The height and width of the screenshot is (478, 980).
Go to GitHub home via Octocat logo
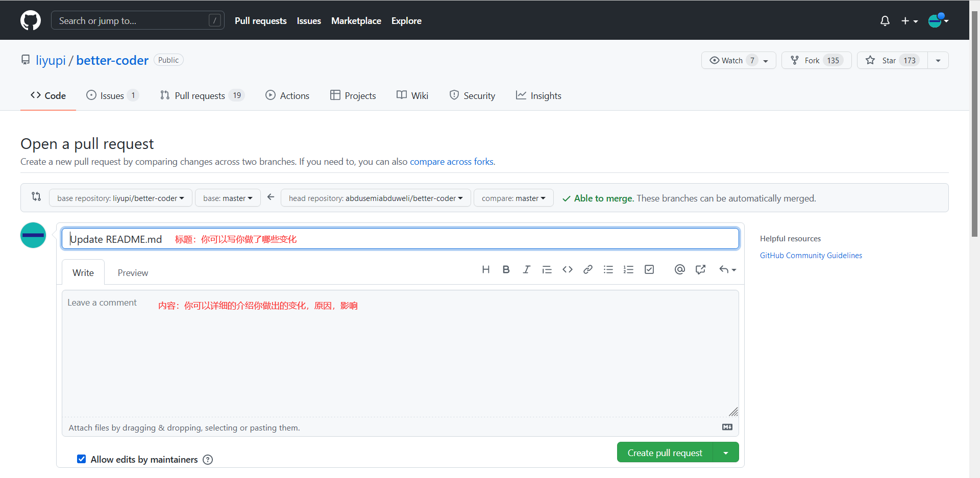pos(31,20)
